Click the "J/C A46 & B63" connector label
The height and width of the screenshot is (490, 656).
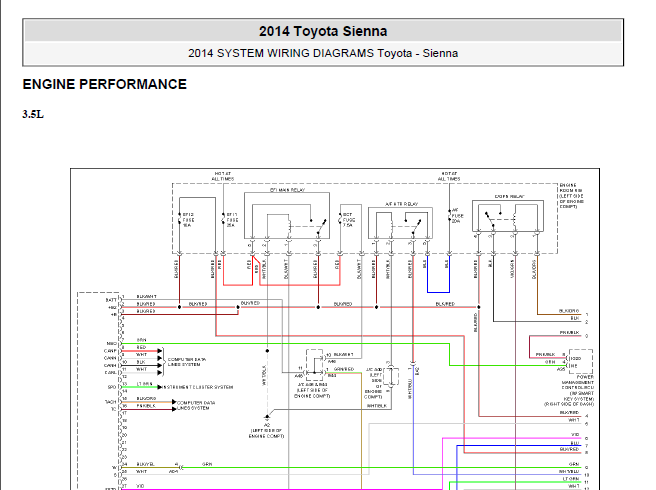(x=312, y=384)
